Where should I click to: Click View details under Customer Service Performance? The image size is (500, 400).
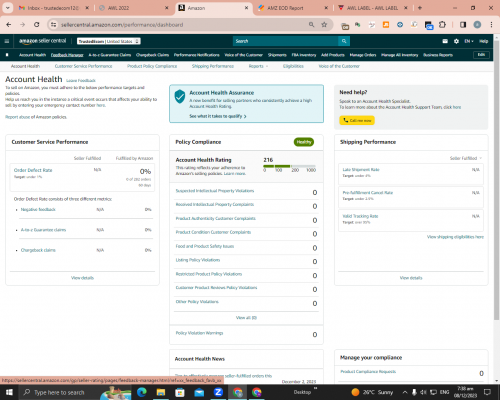(82, 278)
